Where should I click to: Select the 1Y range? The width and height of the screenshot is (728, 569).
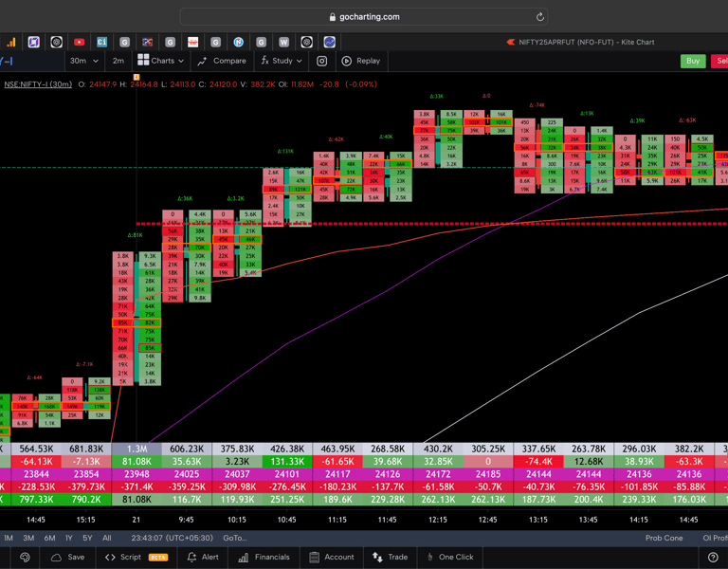(68, 538)
